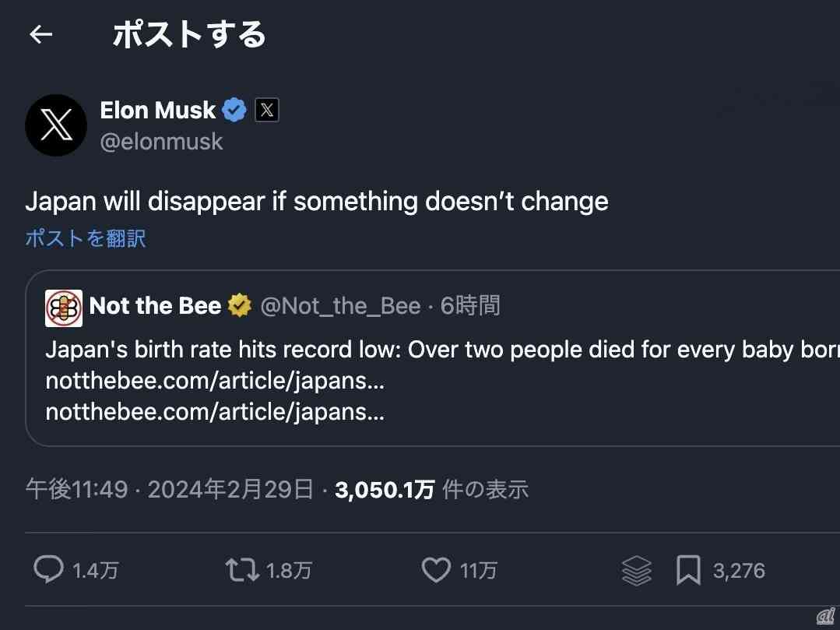Click Not the Bee's gold verified checkmark
The height and width of the screenshot is (630, 840).
tap(238, 305)
